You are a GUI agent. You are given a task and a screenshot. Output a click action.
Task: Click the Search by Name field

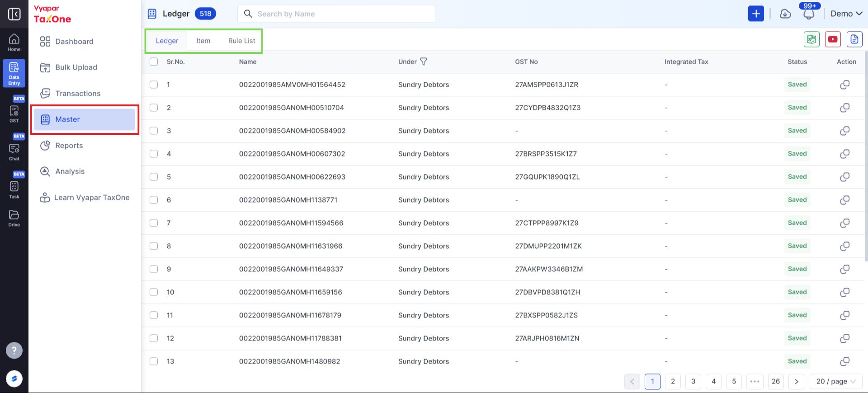[336, 14]
